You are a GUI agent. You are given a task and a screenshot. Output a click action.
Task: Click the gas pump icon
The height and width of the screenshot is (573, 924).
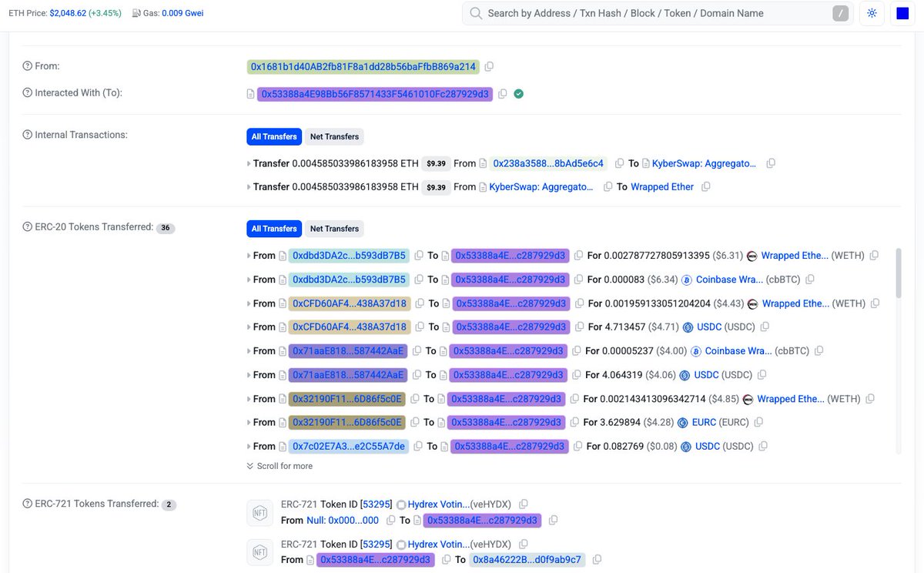(136, 14)
